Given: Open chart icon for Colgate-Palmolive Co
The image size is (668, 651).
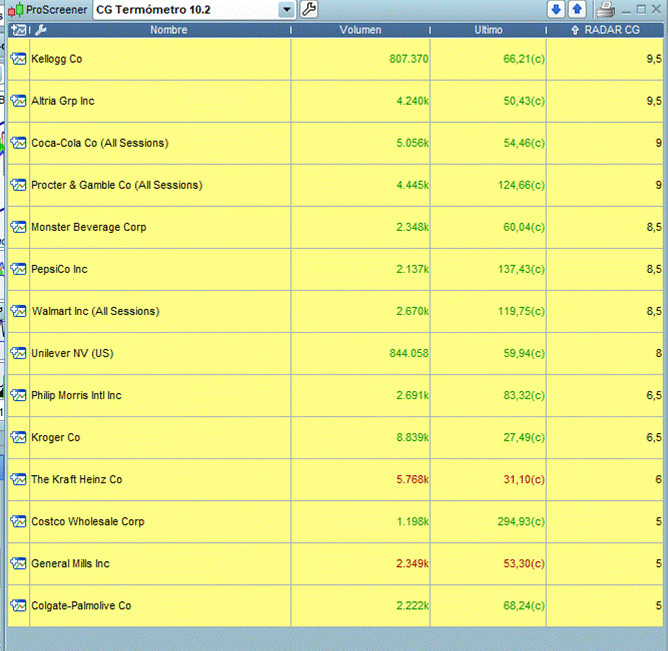Looking at the screenshot, I should [x=18, y=605].
